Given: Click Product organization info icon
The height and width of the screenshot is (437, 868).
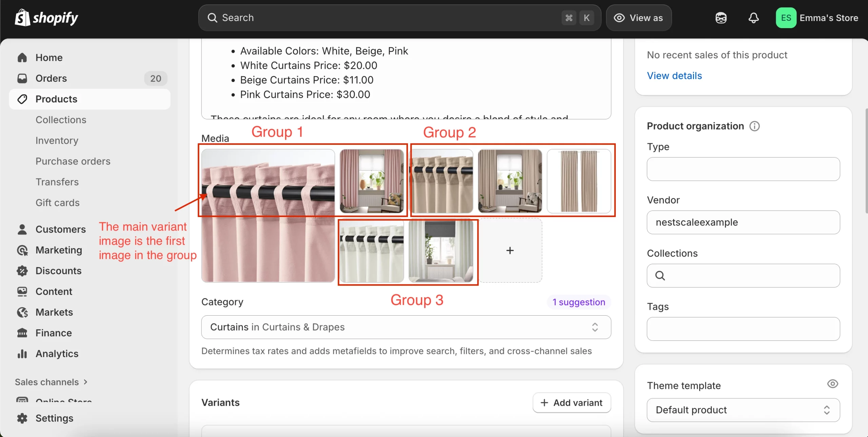Looking at the screenshot, I should [754, 126].
